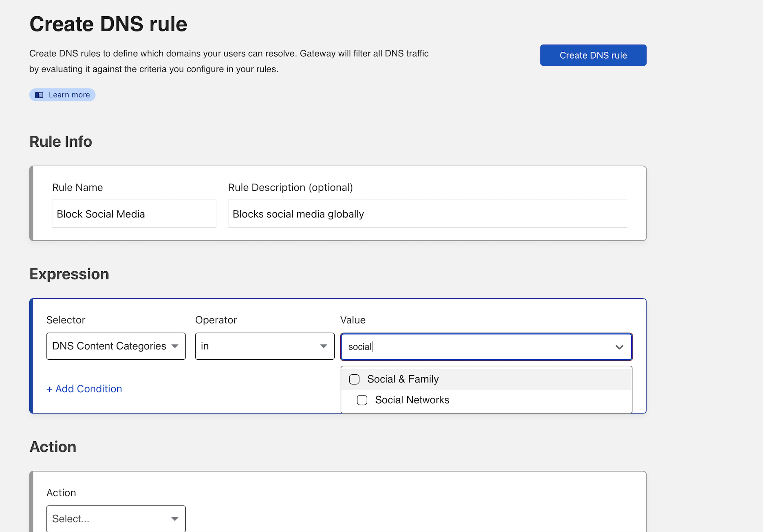Click into the Rule Description field
The width and height of the screenshot is (763, 532).
(x=427, y=214)
